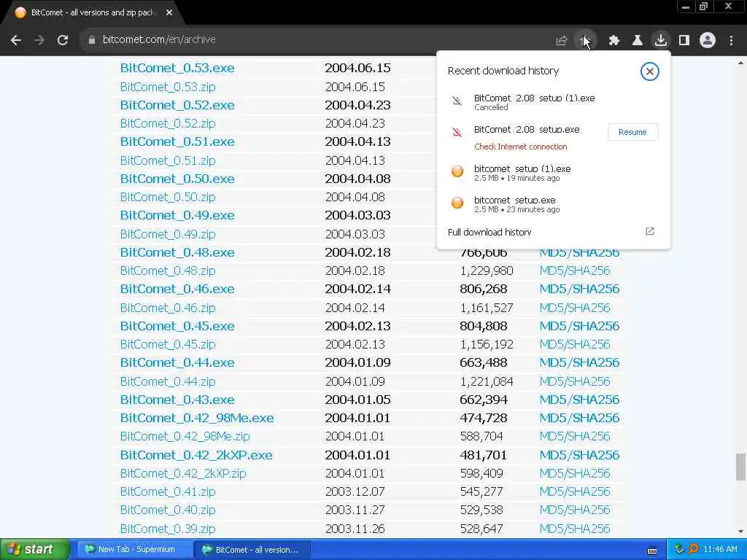Click size value 804,808
747x560 pixels.
pos(483,326)
